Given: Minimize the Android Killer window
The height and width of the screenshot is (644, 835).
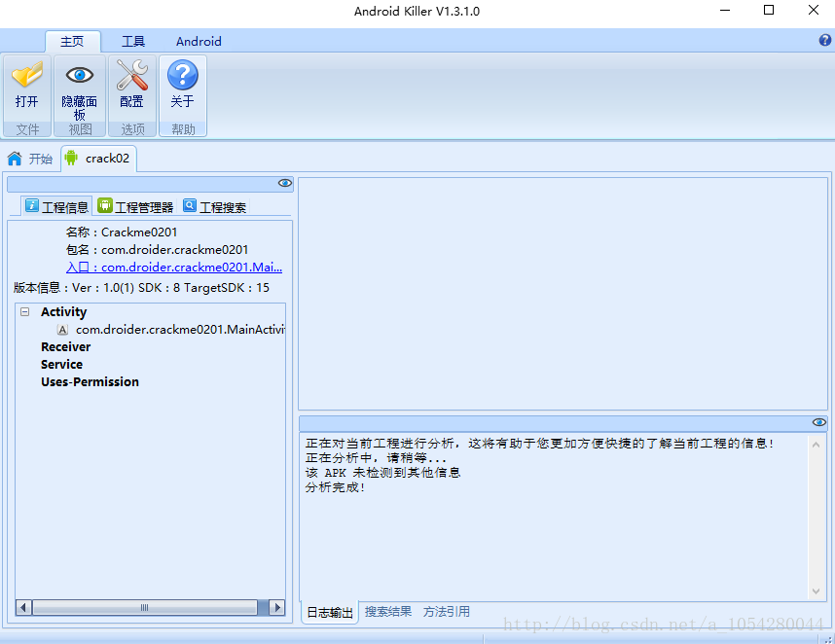Looking at the screenshot, I should coord(725,11).
